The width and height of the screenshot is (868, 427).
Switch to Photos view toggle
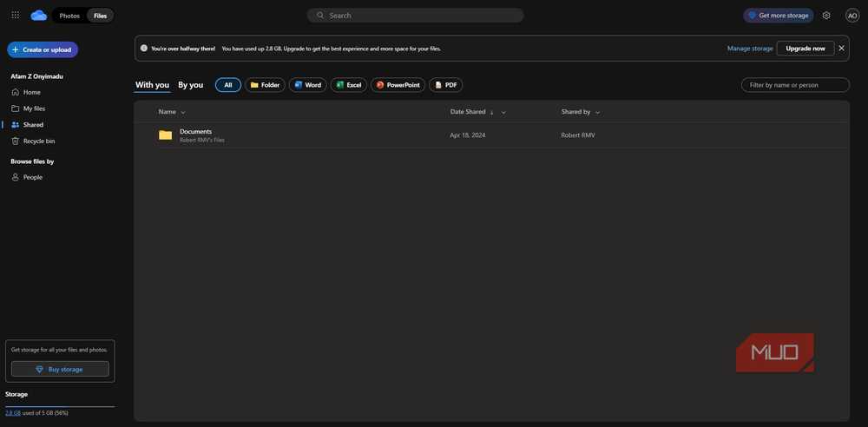pos(69,16)
